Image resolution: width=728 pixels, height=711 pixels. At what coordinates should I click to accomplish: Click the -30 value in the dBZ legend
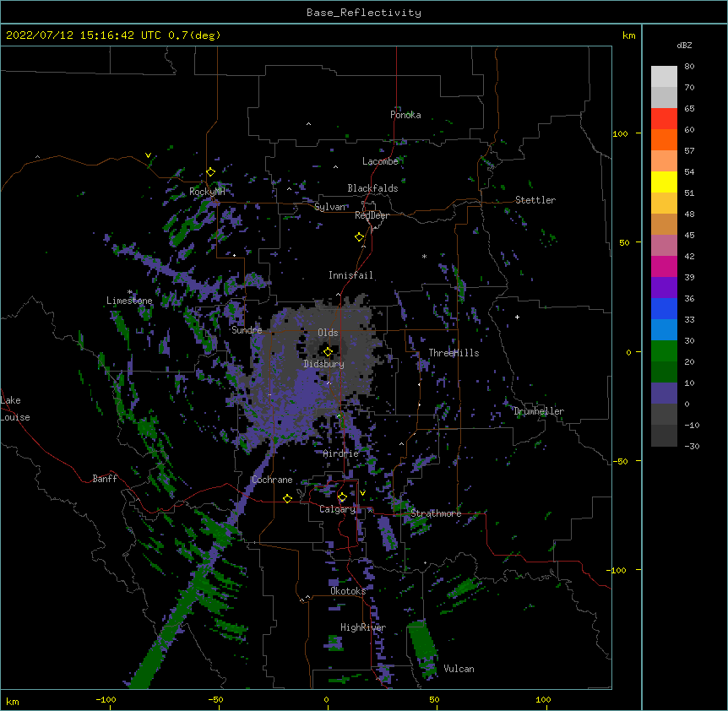[x=692, y=446]
